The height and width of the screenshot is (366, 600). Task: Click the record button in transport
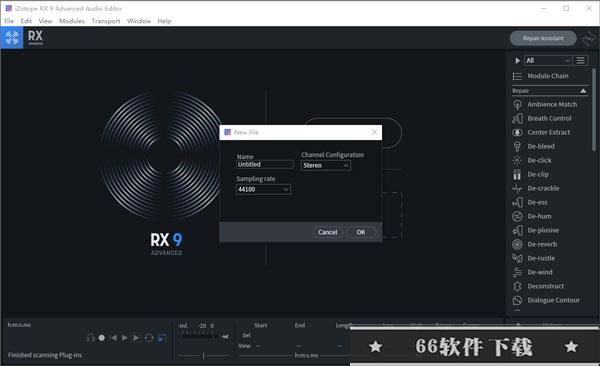(102, 338)
